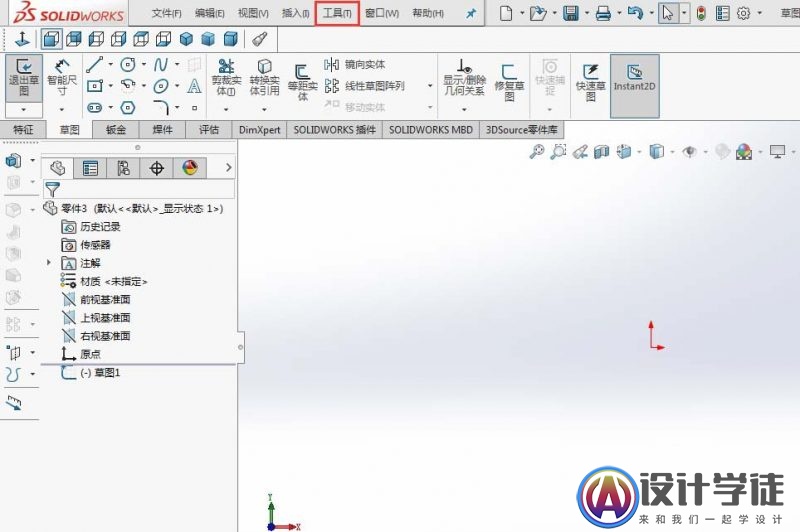The height and width of the screenshot is (532, 800).
Task: Open the 文件(F) menu
Action: (x=166, y=13)
